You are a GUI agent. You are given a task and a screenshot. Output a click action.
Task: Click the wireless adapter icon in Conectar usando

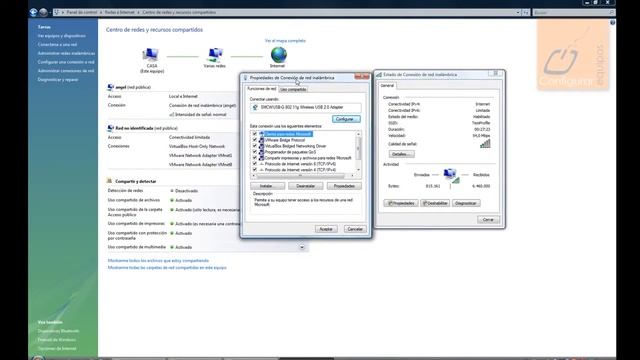[x=255, y=107]
